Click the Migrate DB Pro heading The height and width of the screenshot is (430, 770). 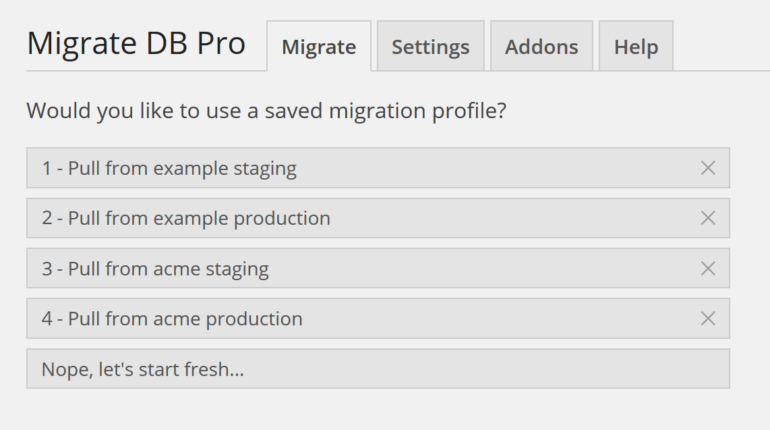pyautogui.click(x=136, y=44)
